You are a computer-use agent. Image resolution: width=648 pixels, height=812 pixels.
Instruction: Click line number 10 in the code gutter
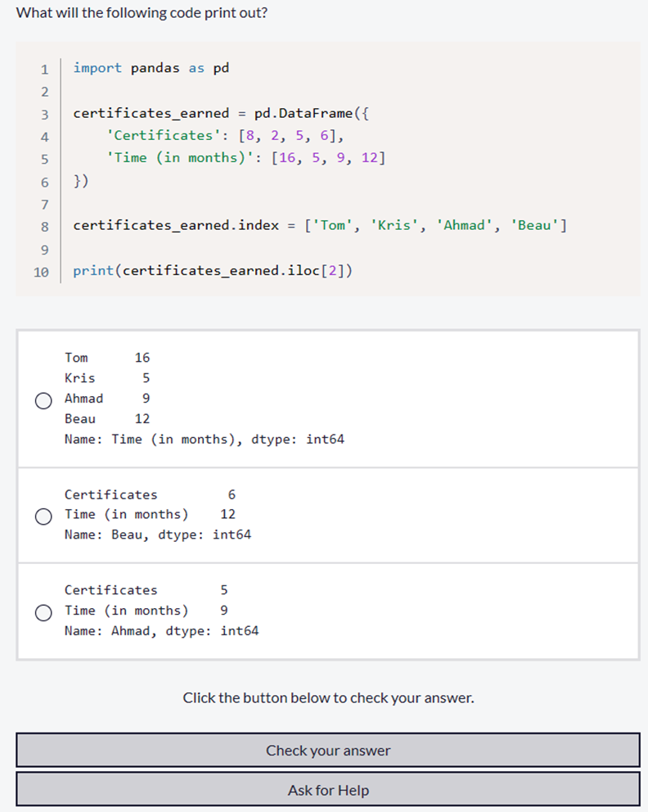[x=41, y=271]
